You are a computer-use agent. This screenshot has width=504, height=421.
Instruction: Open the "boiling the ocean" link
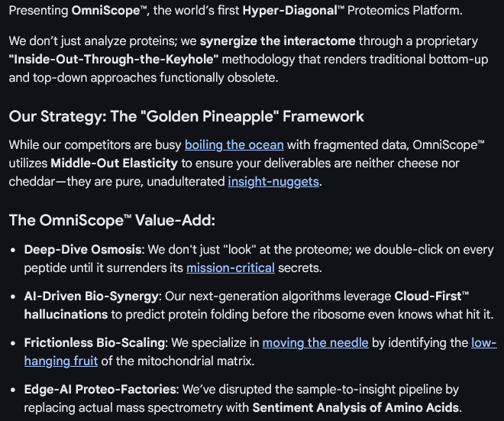click(x=234, y=144)
